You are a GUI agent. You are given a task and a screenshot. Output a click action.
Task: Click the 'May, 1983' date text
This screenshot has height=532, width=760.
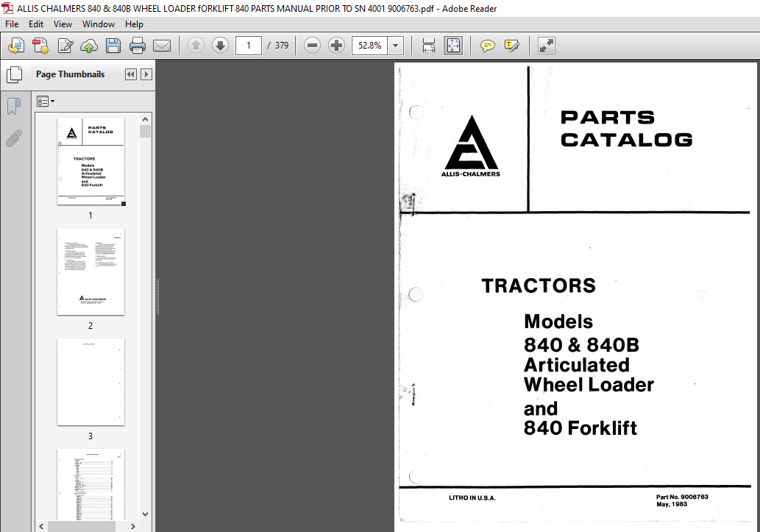(672, 504)
